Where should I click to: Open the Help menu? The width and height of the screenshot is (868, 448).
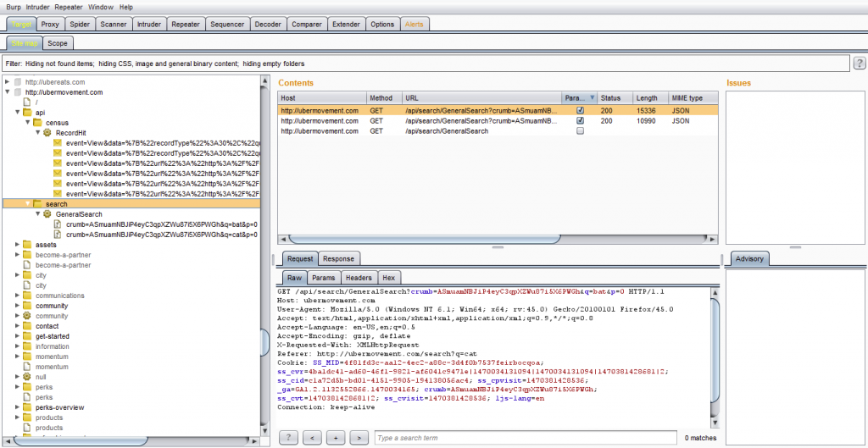[126, 7]
